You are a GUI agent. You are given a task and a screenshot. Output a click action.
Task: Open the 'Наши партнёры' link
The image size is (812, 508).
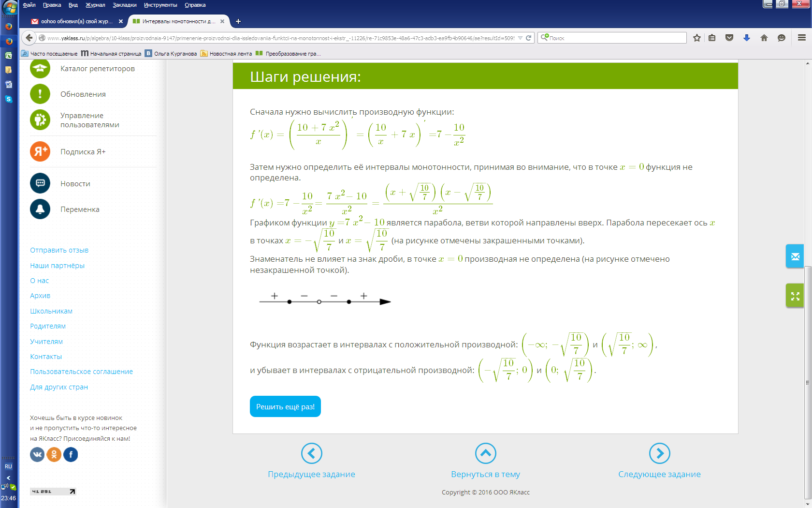[57, 266]
